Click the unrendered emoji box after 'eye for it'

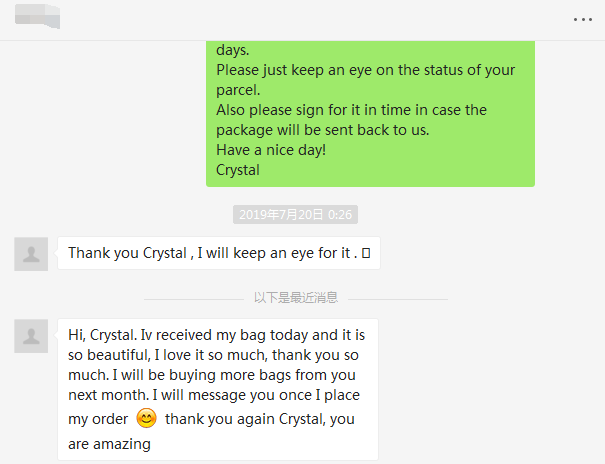coord(365,254)
